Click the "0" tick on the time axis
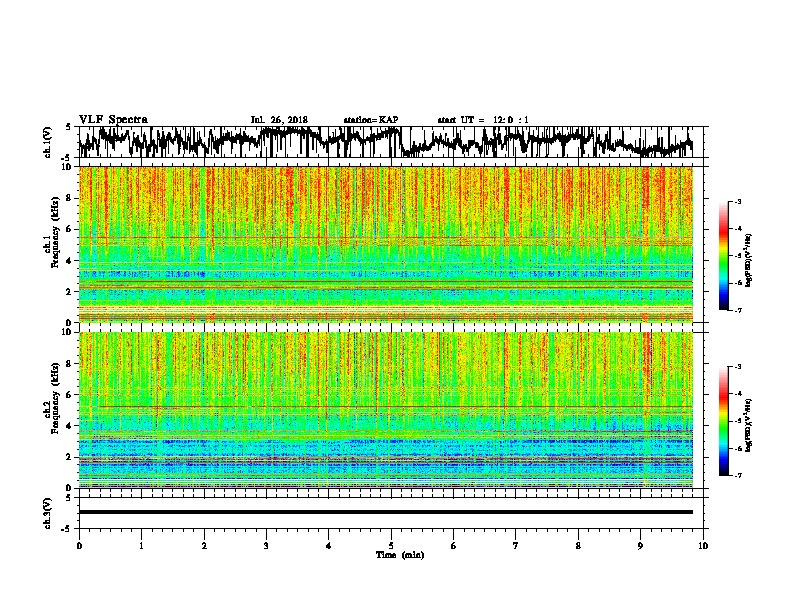 79,546
